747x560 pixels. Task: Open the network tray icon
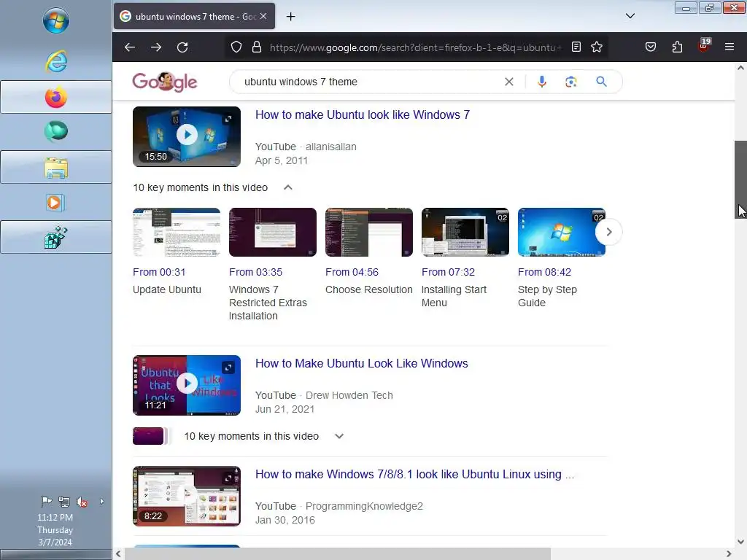click(64, 502)
